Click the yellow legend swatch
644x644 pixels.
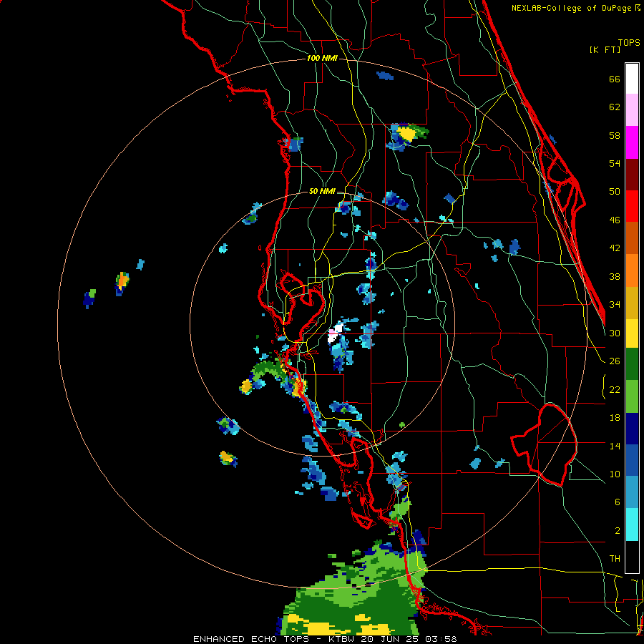coord(632,333)
